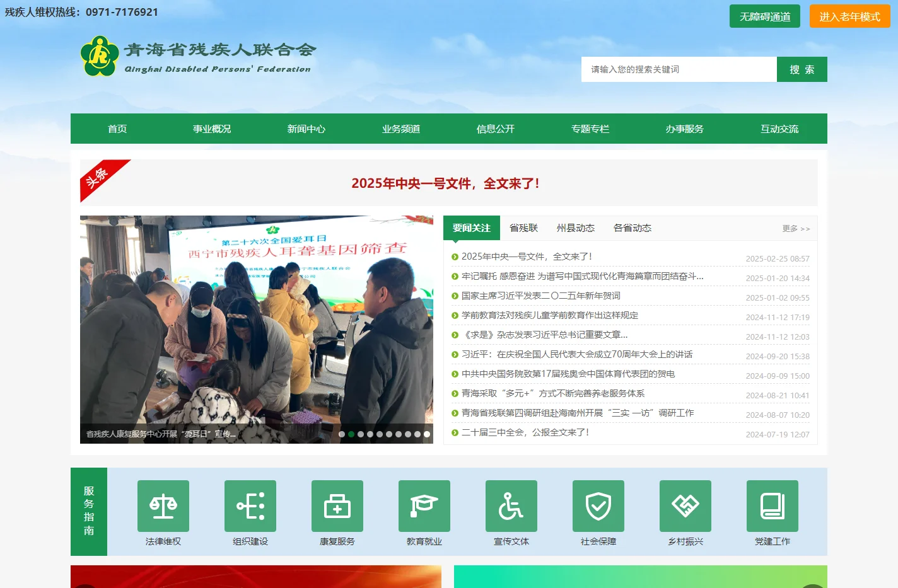Screen dimensions: 898x588
Task: Open the 乡村振兴 handshake icon
Action: (x=685, y=506)
